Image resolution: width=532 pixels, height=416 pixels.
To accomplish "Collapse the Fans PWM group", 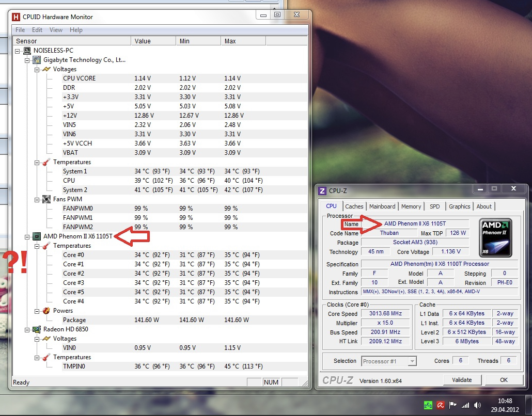I will pos(37,200).
